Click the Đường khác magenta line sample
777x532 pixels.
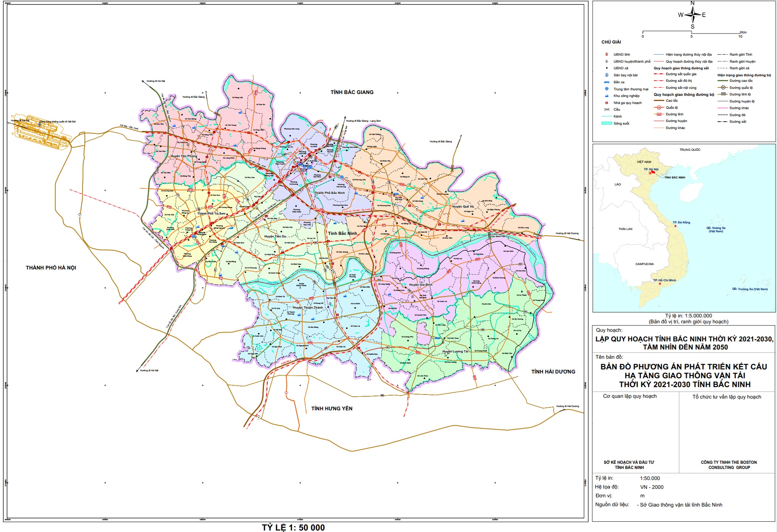point(723,108)
